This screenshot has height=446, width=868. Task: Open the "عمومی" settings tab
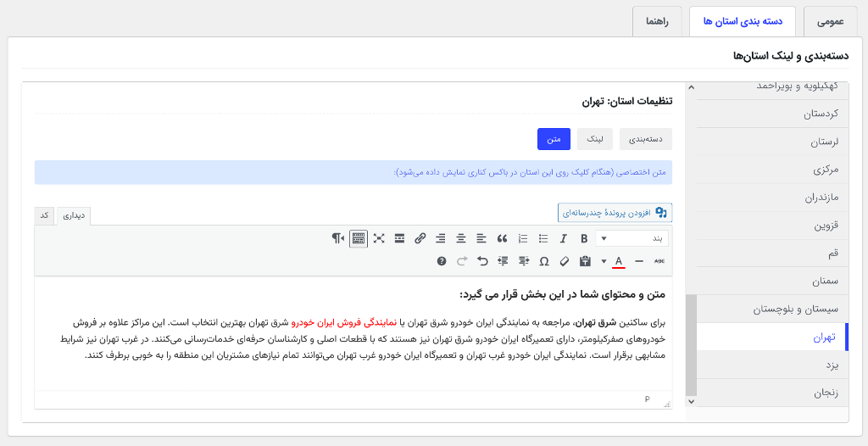point(831,21)
